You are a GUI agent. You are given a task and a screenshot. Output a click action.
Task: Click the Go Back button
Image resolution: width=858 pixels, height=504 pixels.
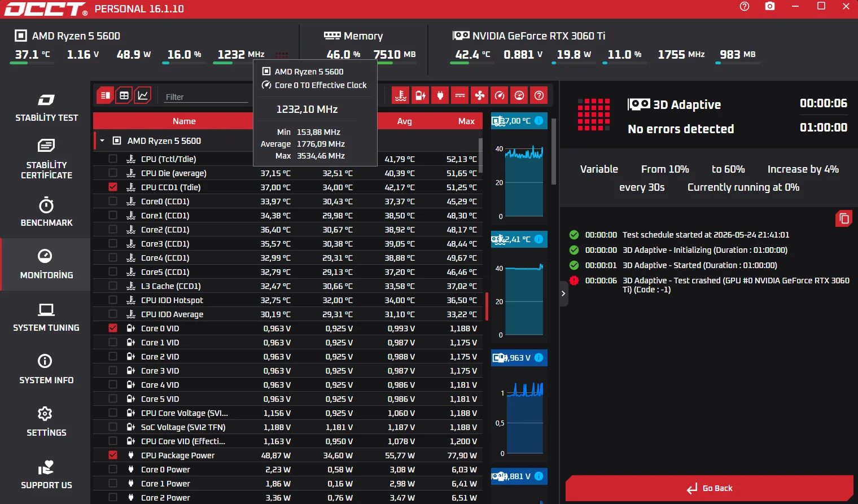[709, 488]
